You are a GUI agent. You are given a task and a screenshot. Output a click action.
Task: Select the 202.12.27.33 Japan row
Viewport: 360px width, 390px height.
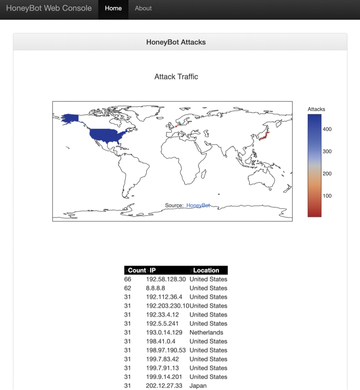(x=176, y=386)
